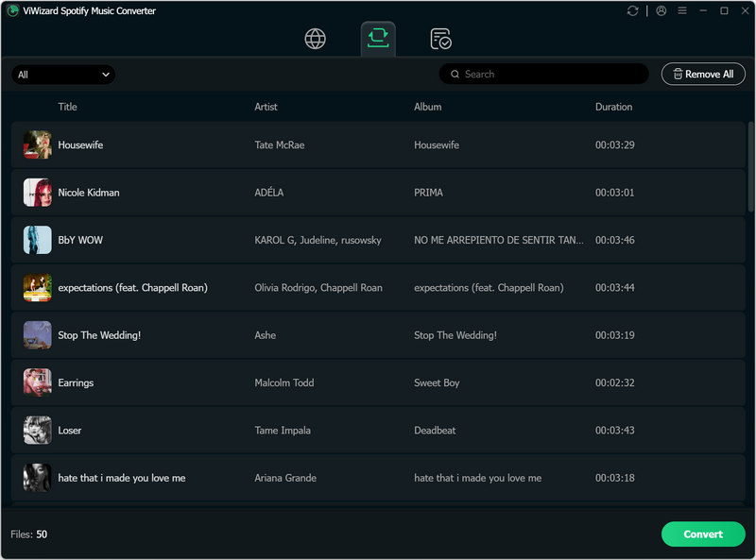Click artist ADÉLA
This screenshot has width=756, height=560.
click(269, 193)
